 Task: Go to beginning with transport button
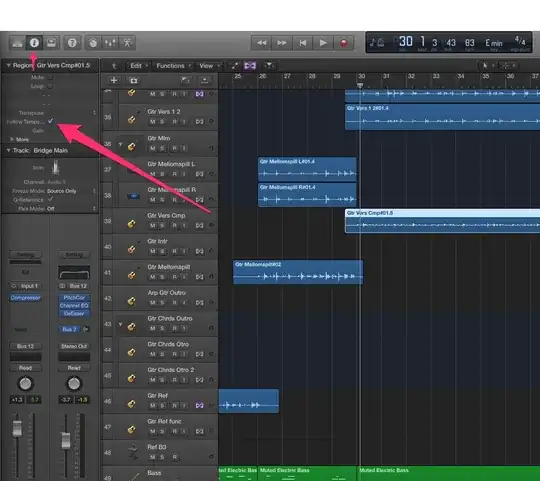303,43
